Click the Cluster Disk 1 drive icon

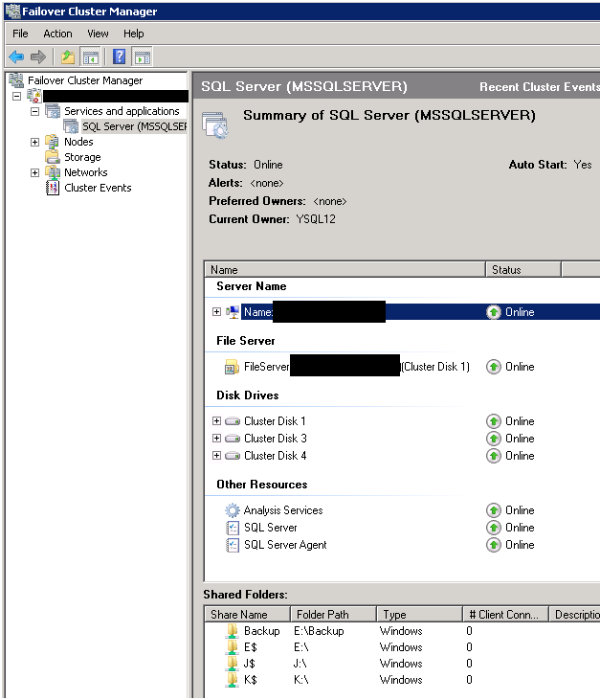(x=233, y=421)
